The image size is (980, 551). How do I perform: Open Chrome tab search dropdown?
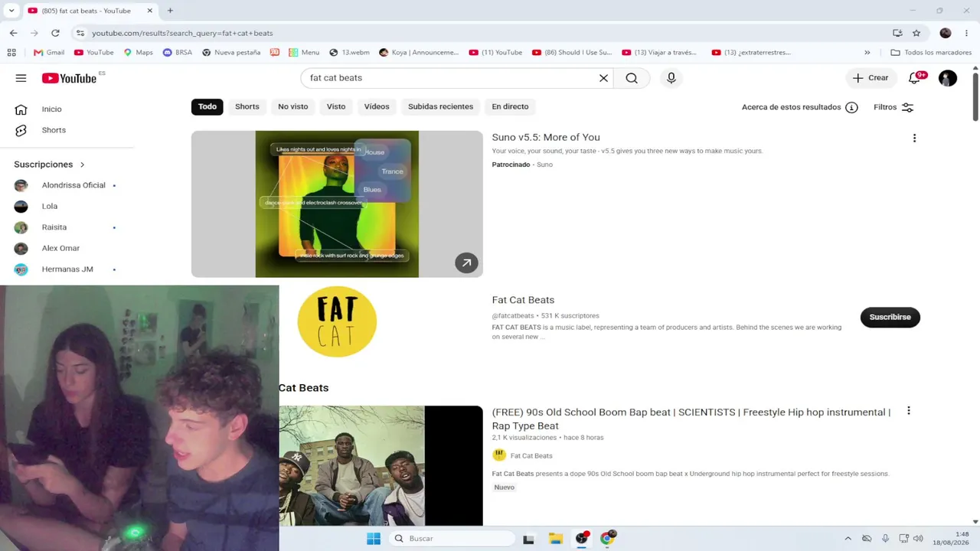[x=11, y=11]
